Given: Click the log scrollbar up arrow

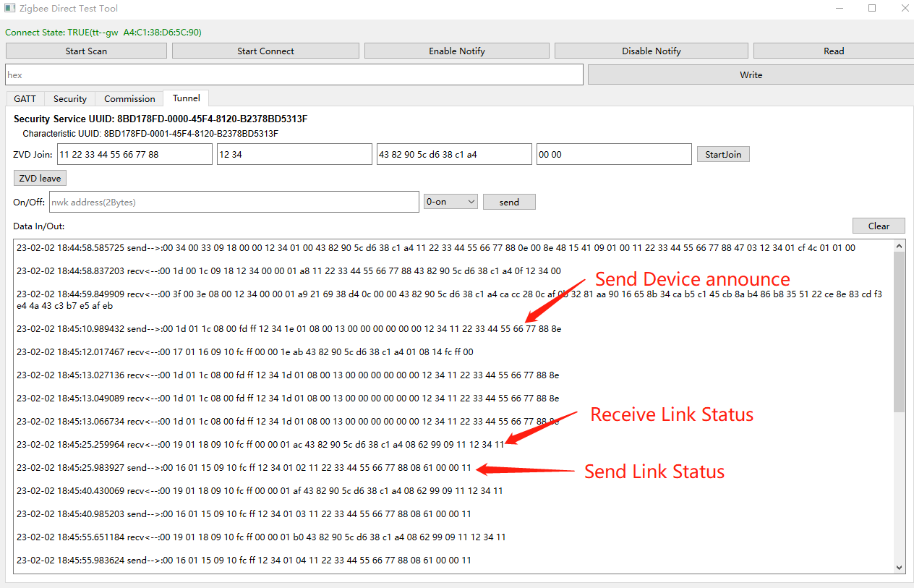Looking at the screenshot, I should tap(900, 246).
